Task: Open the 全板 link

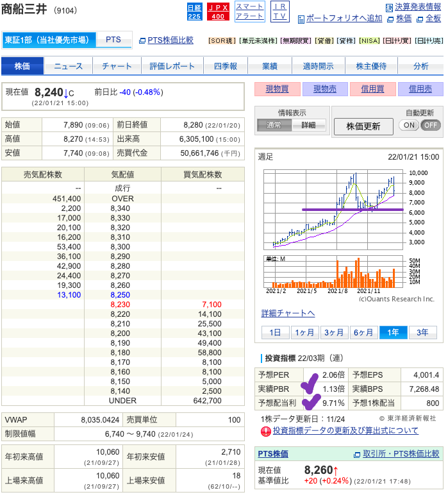Action: (433, 19)
